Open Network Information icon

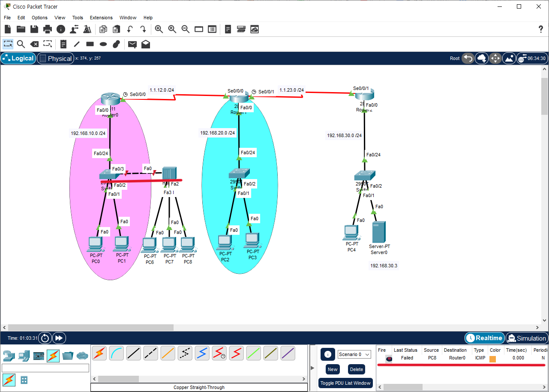[x=61, y=29]
